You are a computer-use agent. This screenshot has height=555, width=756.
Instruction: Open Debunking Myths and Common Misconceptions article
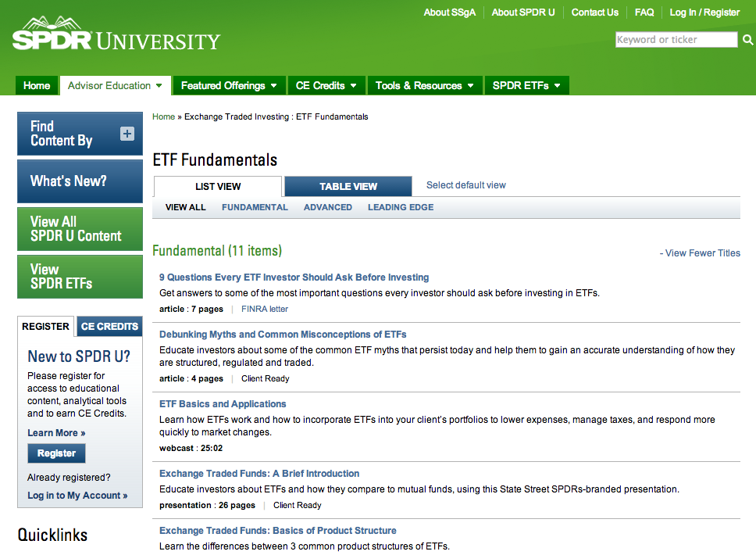coord(283,335)
